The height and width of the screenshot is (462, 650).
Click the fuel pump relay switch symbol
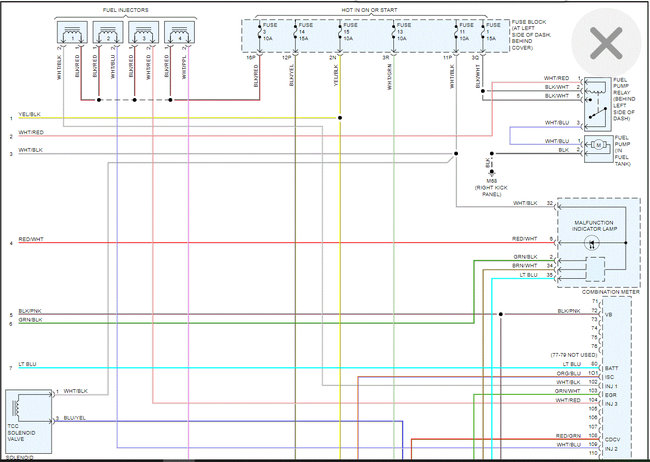pos(598,112)
